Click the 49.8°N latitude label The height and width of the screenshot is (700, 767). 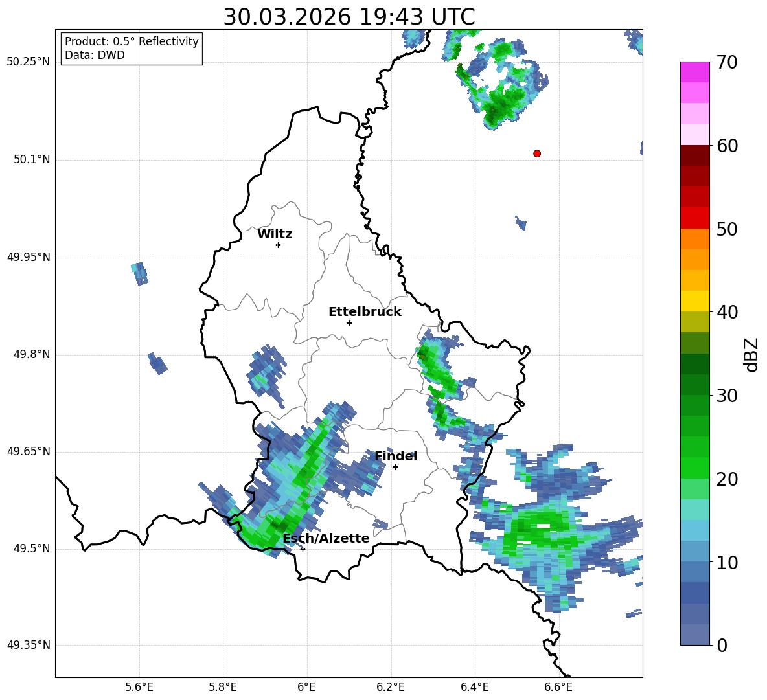(x=31, y=354)
